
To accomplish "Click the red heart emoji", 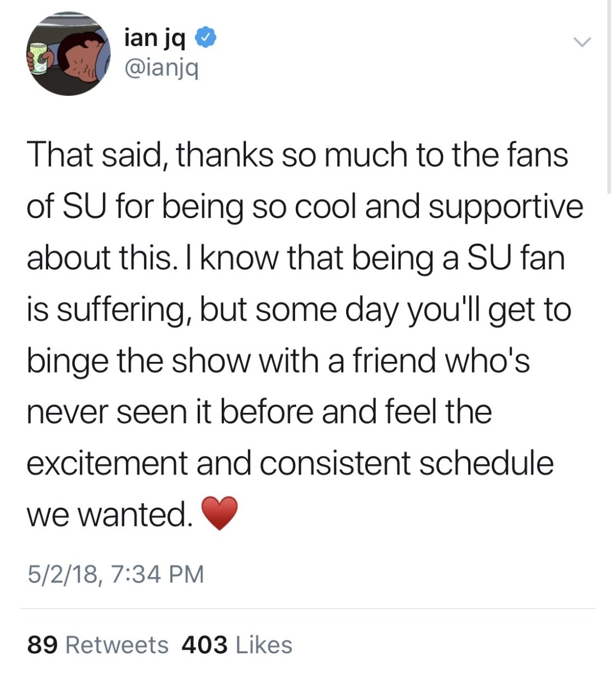I will [219, 513].
